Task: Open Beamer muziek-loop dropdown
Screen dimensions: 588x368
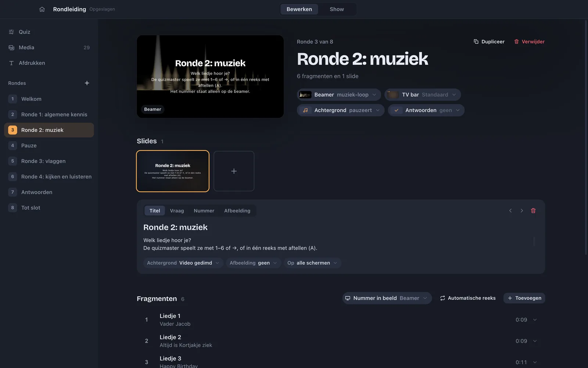Action: [339, 95]
